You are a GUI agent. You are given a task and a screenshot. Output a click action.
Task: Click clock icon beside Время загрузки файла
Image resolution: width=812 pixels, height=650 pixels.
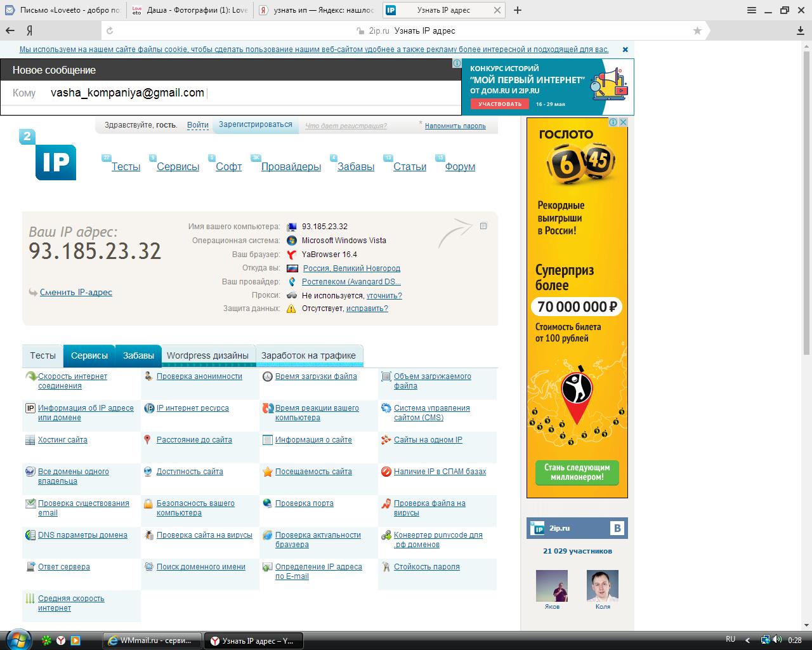(267, 376)
